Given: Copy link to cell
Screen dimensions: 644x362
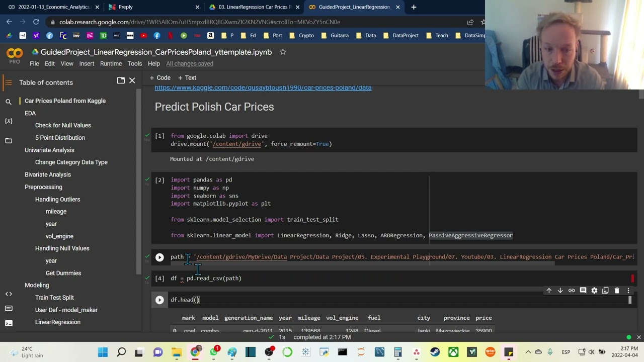Looking at the screenshot, I should pos(572,291).
